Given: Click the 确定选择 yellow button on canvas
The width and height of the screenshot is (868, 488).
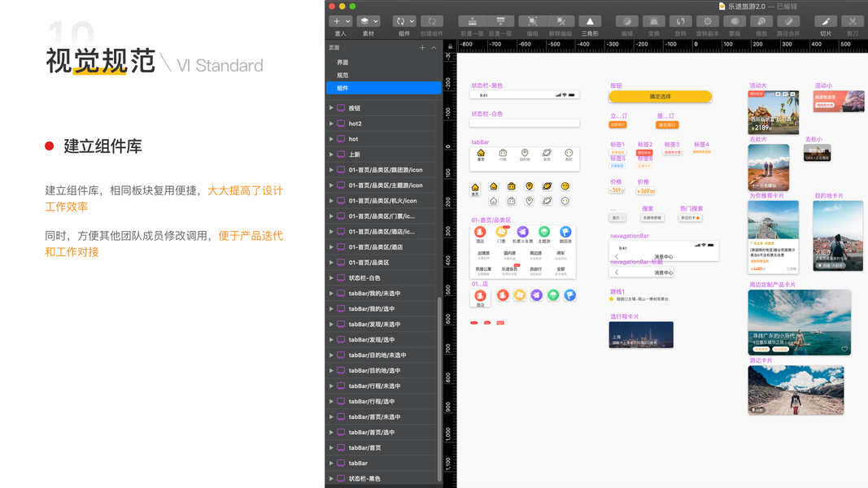Looking at the screenshot, I should 660,96.
